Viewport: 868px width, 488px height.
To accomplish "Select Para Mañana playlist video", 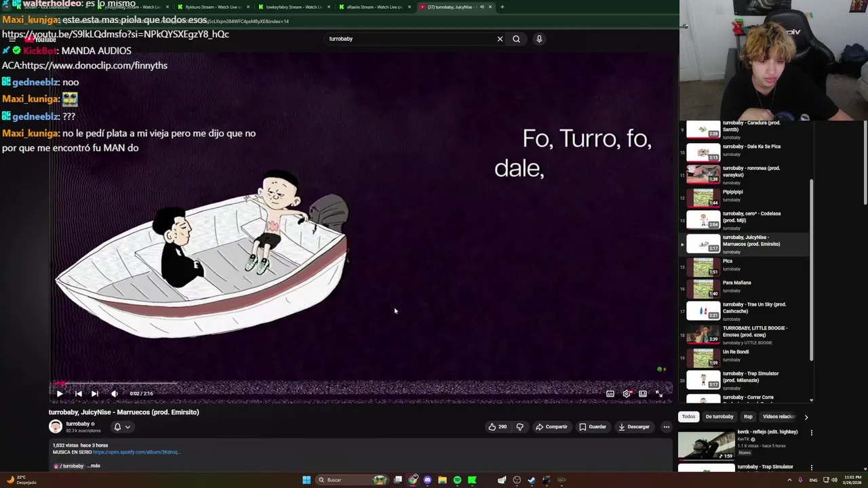I will (746, 288).
